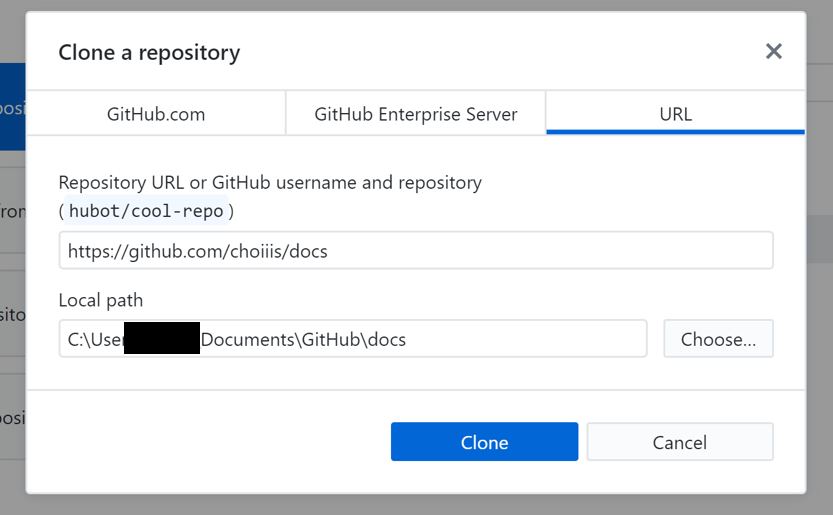The image size is (833, 515).
Task: Click the Clone a repository title
Action: click(x=149, y=53)
